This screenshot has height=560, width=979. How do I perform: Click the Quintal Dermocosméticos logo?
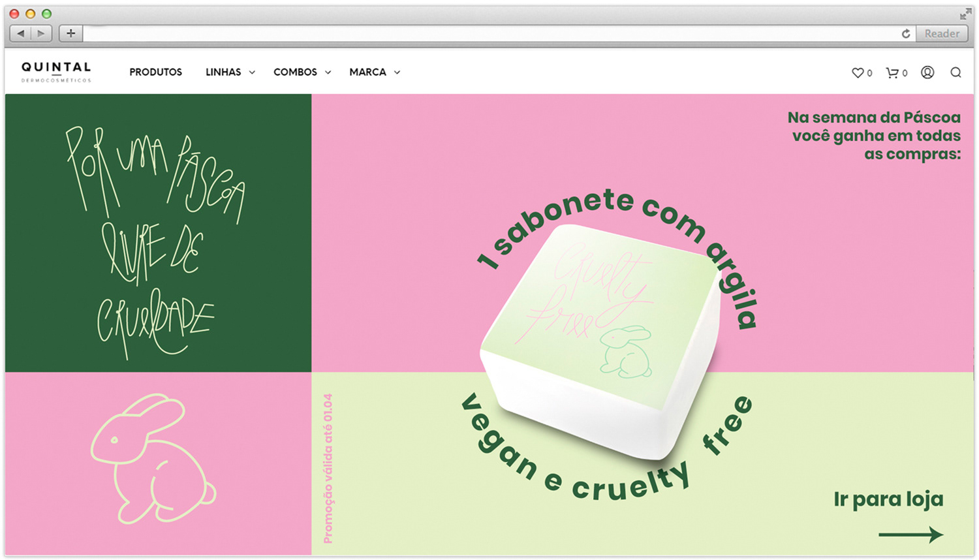click(56, 72)
